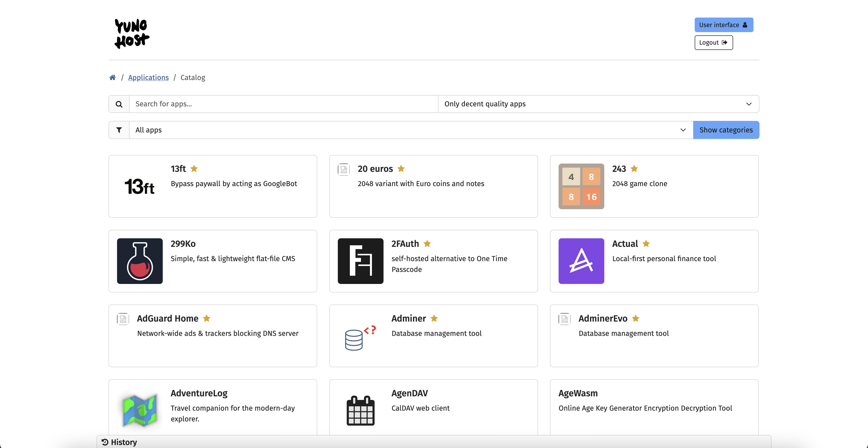This screenshot has width=868, height=448.
Task: Click the 243 game tile icon
Action: tap(581, 186)
